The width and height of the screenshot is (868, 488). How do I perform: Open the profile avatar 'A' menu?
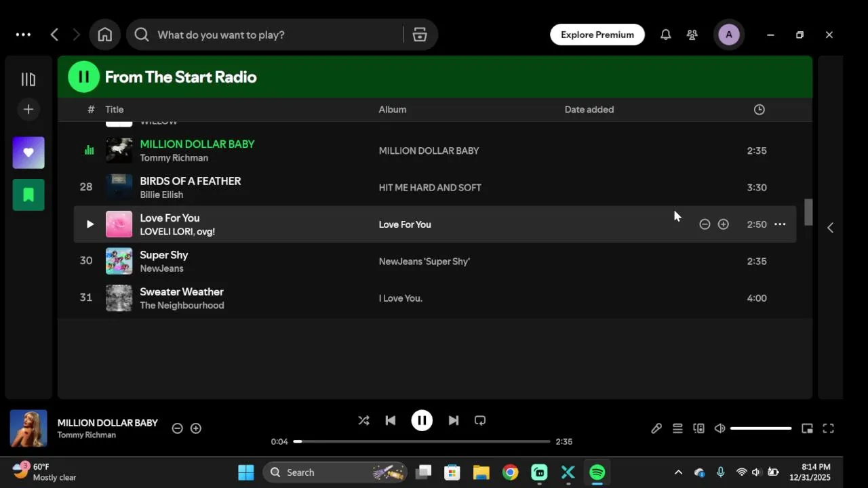[729, 35]
